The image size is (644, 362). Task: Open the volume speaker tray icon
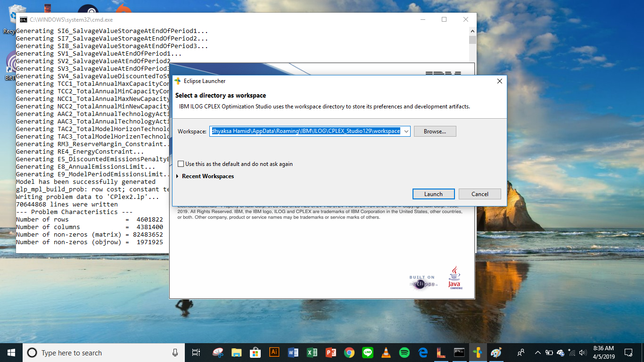[583, 353]
